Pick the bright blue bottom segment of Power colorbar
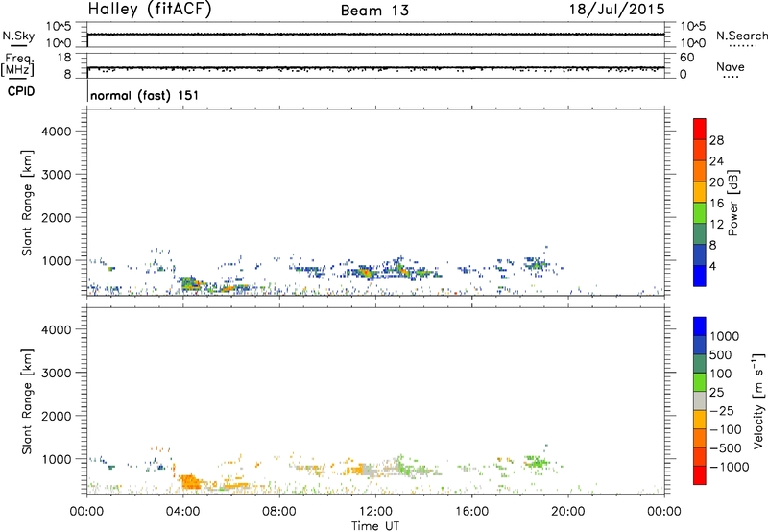The width and height of the screenshot is (768, 532). (700, 276)
